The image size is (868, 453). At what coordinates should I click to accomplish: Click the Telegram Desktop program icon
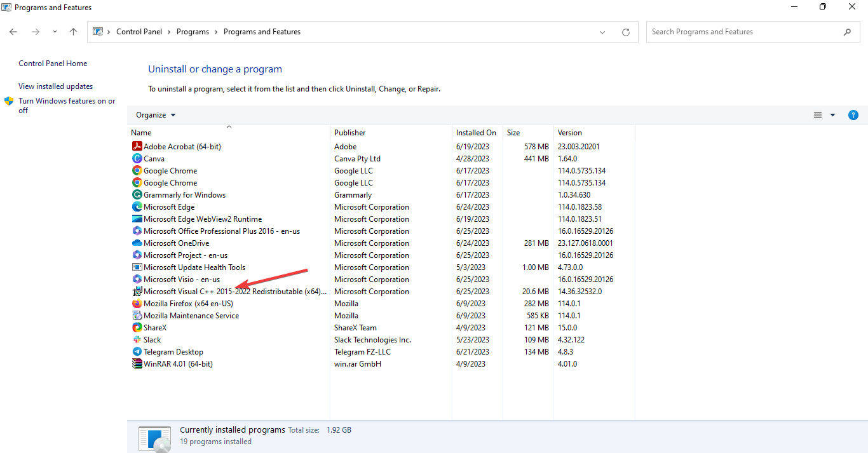pos(137,352)
